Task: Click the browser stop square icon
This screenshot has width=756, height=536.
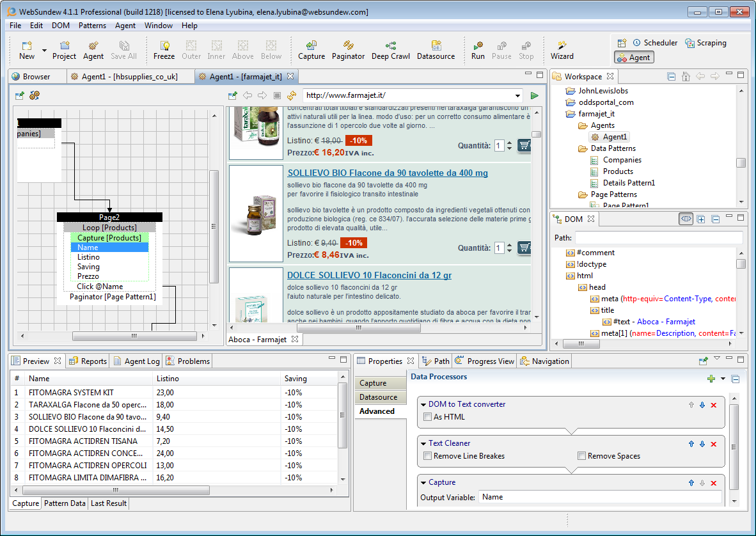Action: click(277, 95)
